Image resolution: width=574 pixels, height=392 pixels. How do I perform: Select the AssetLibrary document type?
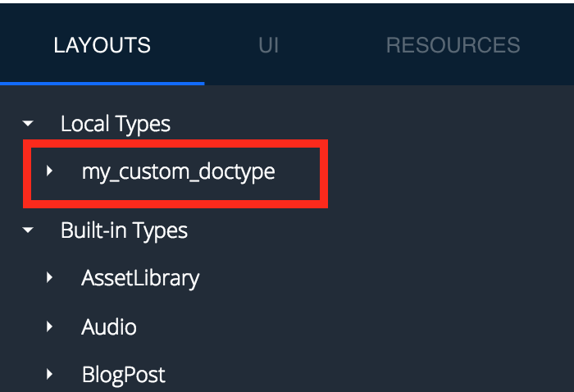[140, 278]
